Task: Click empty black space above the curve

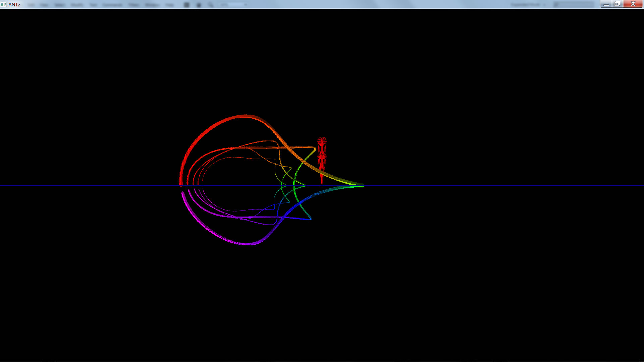Action: 268,67
